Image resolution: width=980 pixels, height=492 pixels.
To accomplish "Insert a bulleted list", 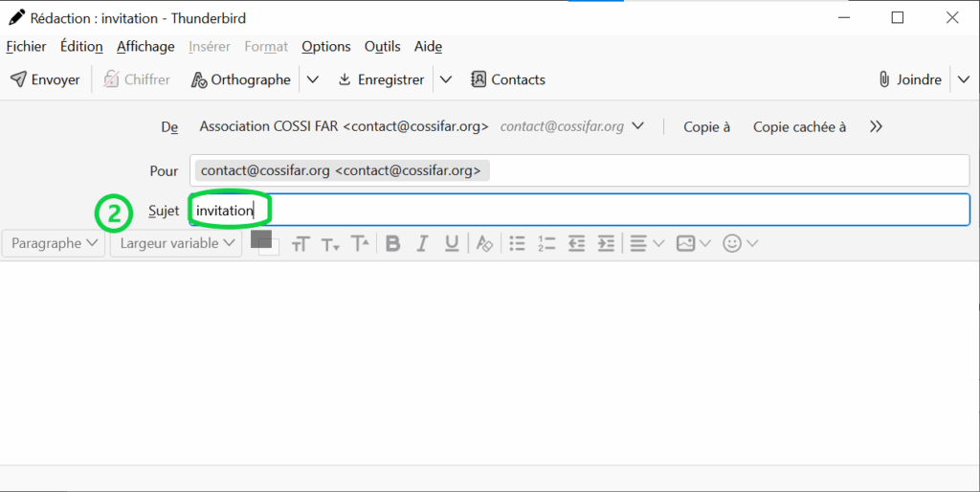I will [x=517, y=243].
